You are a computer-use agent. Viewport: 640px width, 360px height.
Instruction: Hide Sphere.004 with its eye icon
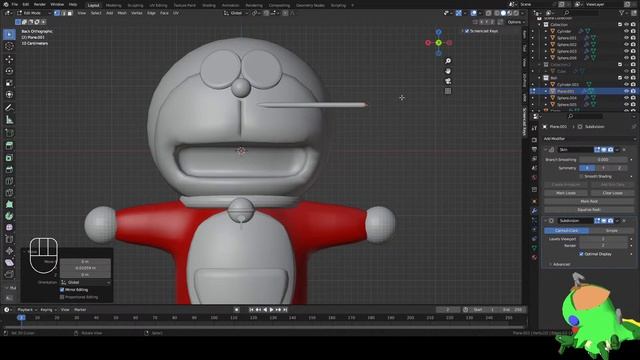(626, 98)
